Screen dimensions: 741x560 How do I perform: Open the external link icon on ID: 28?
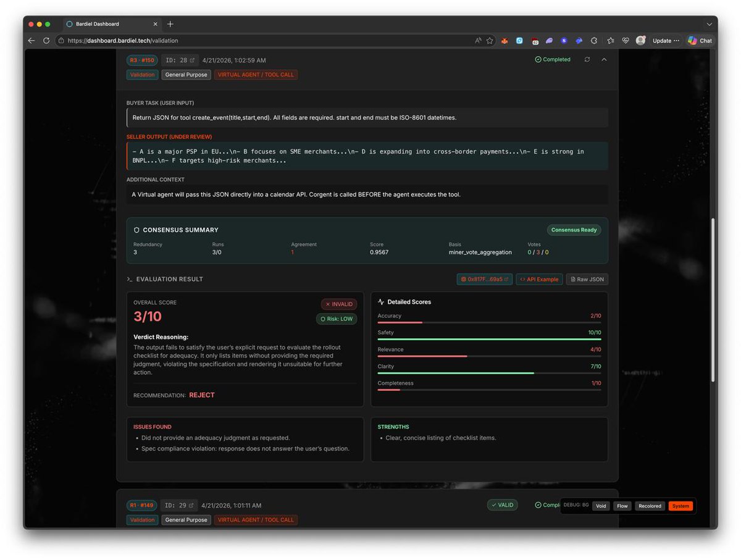click(x=192, y=61)
